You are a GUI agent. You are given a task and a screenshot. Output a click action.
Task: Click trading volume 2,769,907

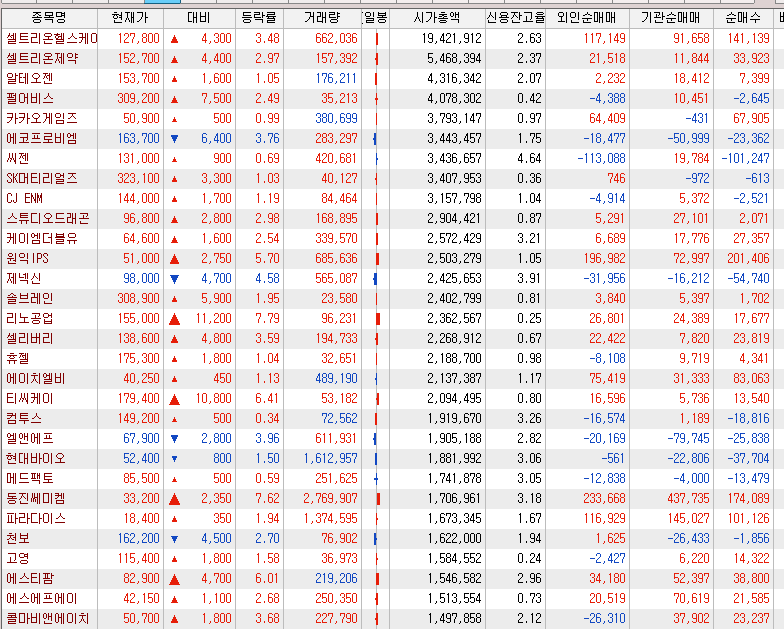[330, 498]
